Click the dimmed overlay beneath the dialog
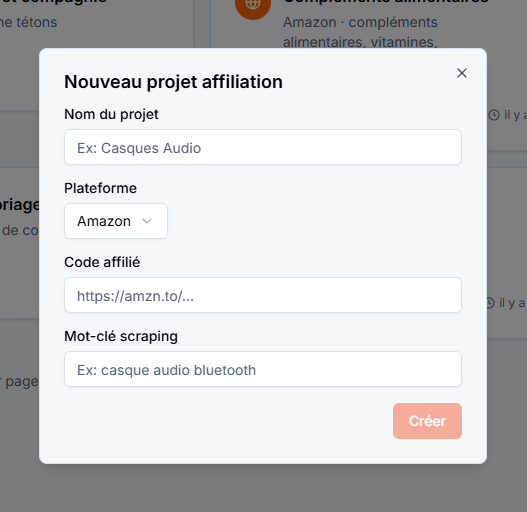Image resolution: width=527 pixels, height=512 pixels. [x=263, y=487]
